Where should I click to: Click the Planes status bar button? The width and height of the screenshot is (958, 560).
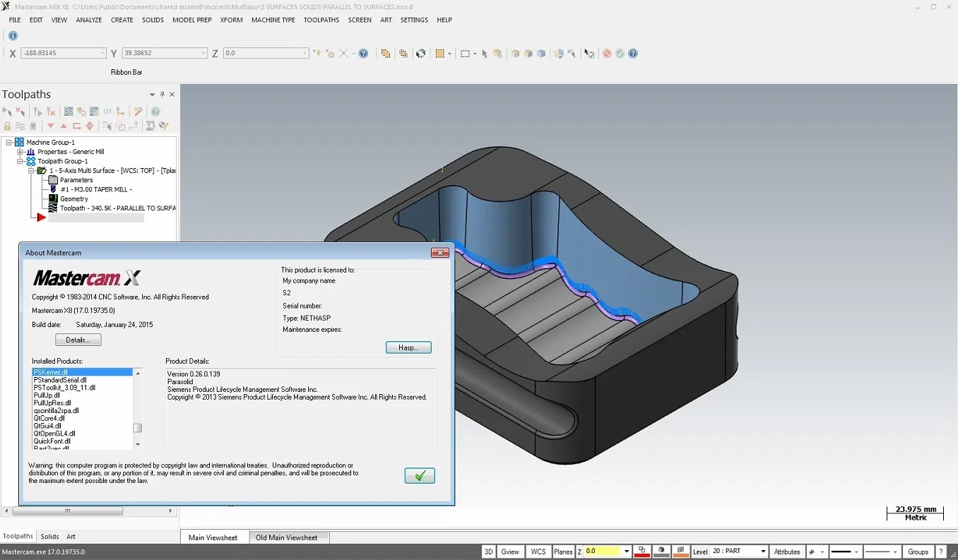563,552
